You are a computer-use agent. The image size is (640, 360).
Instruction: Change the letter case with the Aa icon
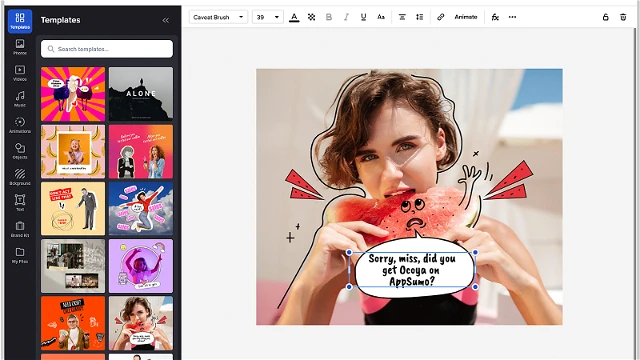point(381,17)
